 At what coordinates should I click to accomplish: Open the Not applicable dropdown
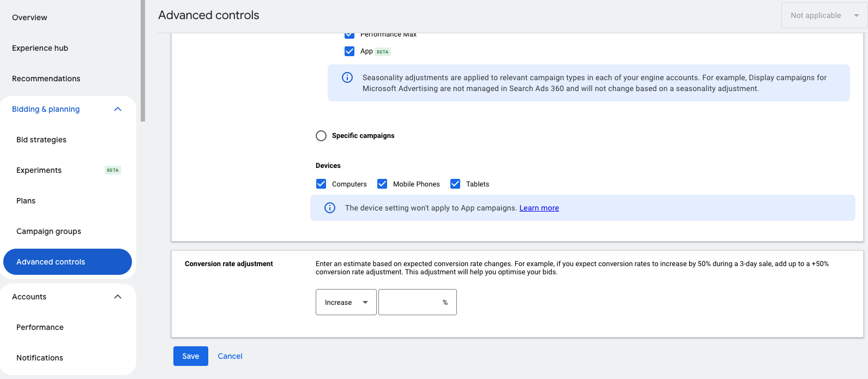coord(823,15)
